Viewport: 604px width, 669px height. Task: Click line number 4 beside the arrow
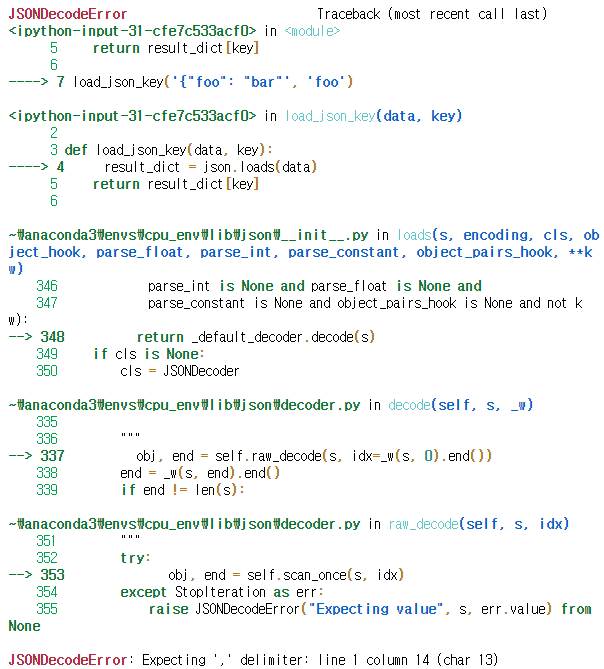61,167
